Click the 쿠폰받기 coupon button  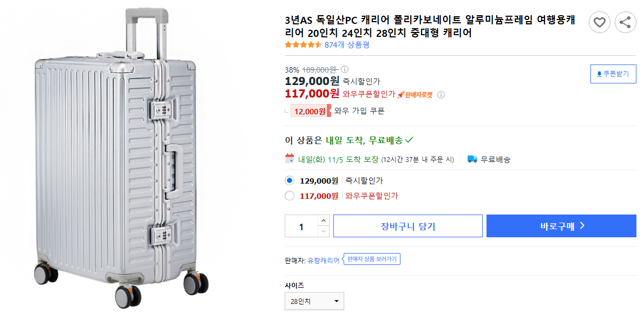pyautogui.click(x=613, y=74)
